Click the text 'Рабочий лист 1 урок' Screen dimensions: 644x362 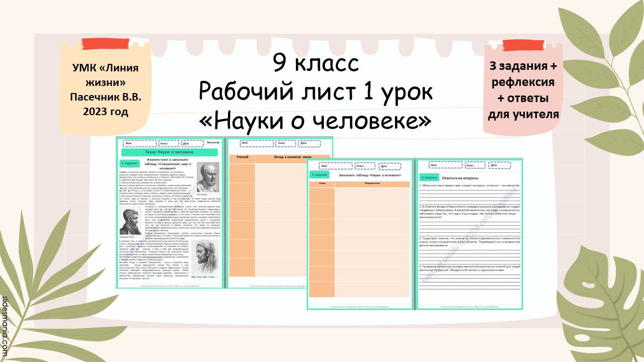(x=316, y=91)
